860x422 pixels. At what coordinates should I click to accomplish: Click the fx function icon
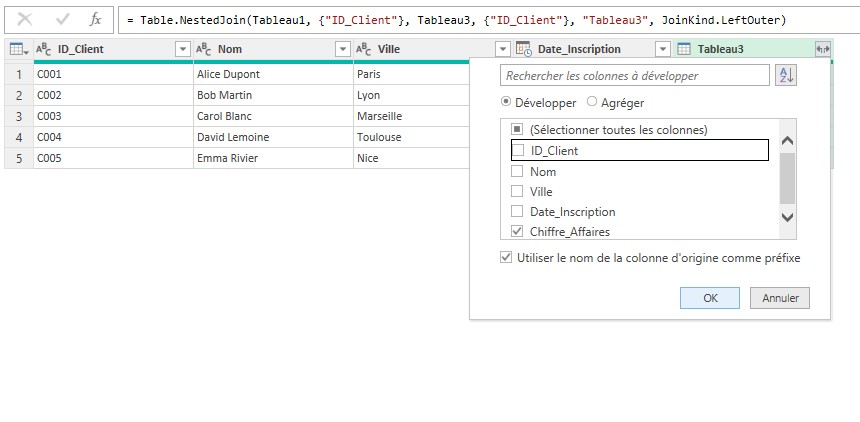[x=95, y=19]
